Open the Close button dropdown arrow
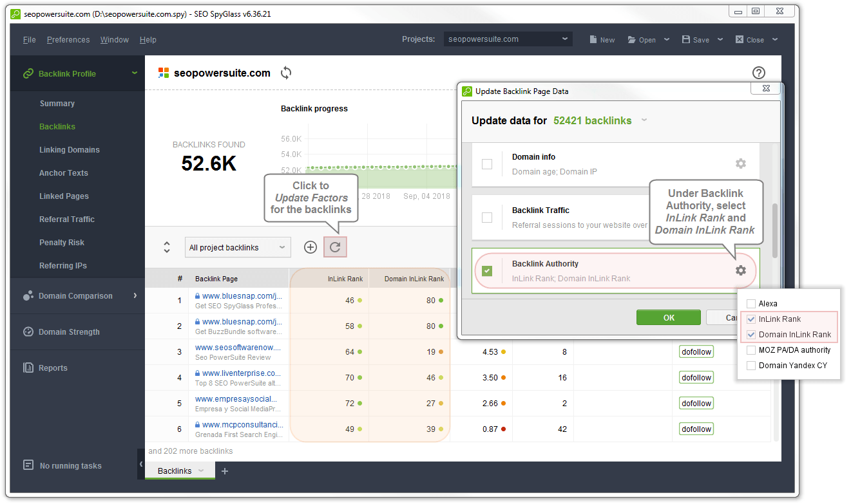Screen dimensions: 851x504 (x=774, y=39)
